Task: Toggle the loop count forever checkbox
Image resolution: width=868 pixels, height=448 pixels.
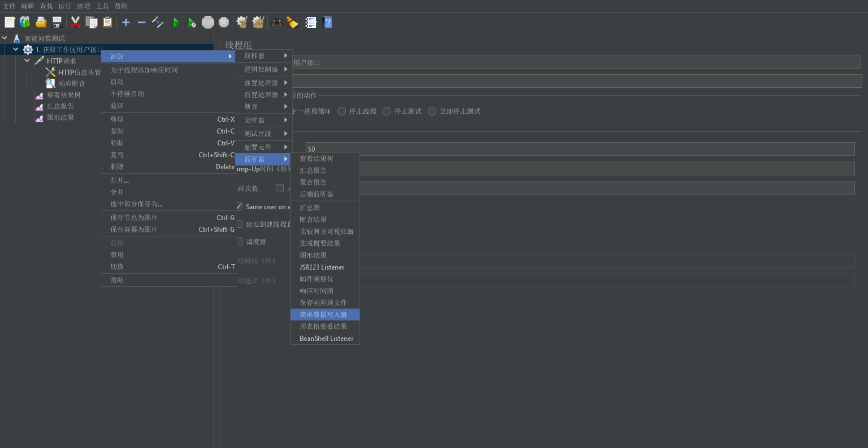Action: 280,188
